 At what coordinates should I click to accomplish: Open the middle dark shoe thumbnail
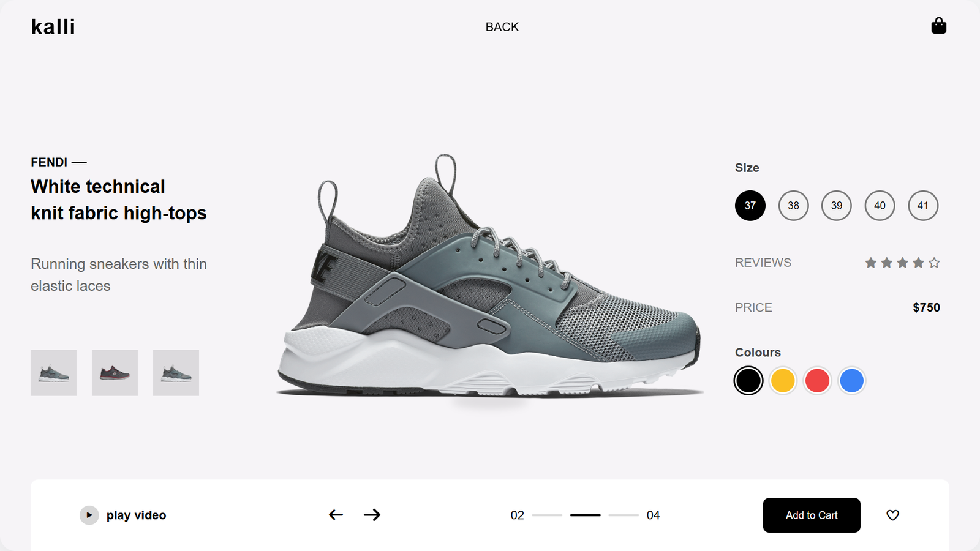[x=115, y=373]
